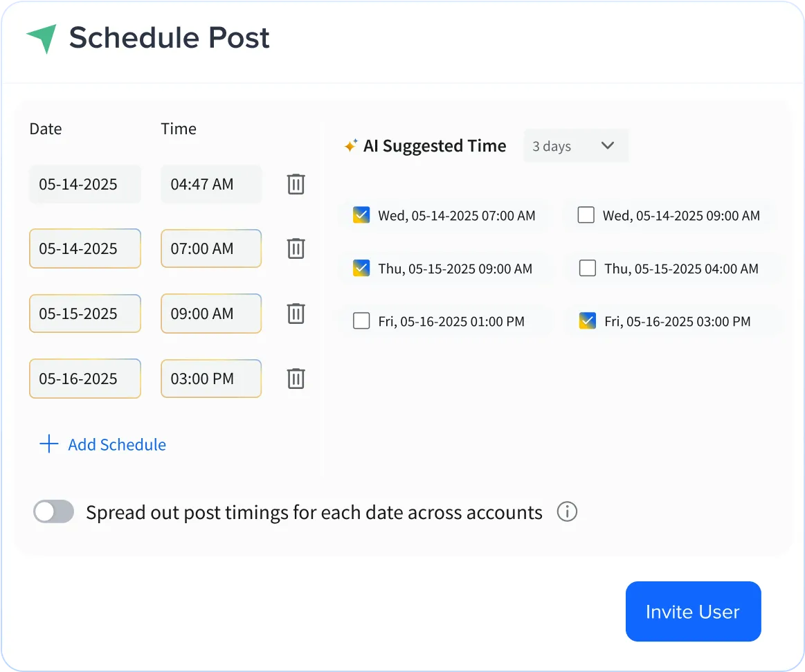The width and height of the screenshot is (805, 672).
Task: Remove the 05-15-2025 09:00 AM schedule
Action: (x=296, y=314)
